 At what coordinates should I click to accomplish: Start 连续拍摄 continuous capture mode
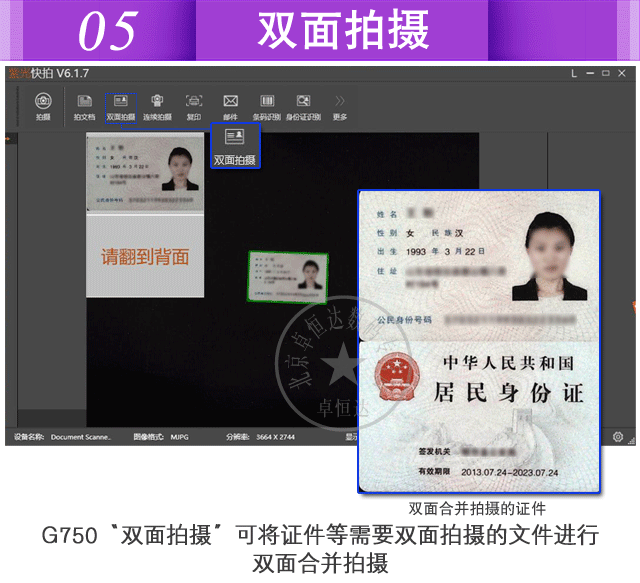157,107
